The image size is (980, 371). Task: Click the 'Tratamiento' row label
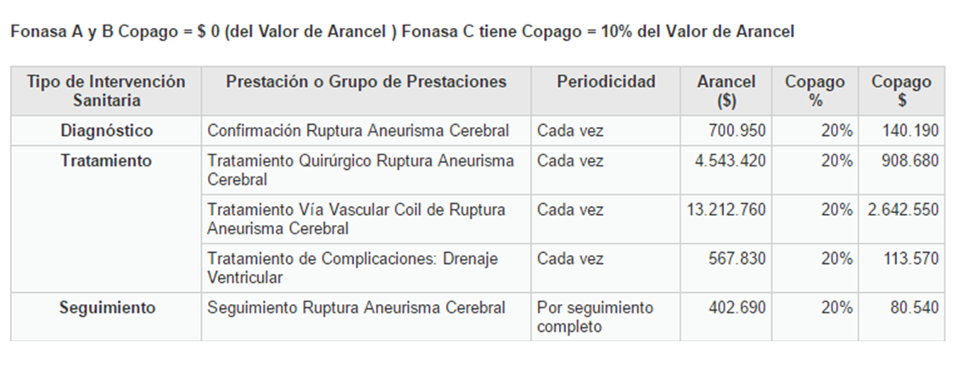click(x=106, y=160)
